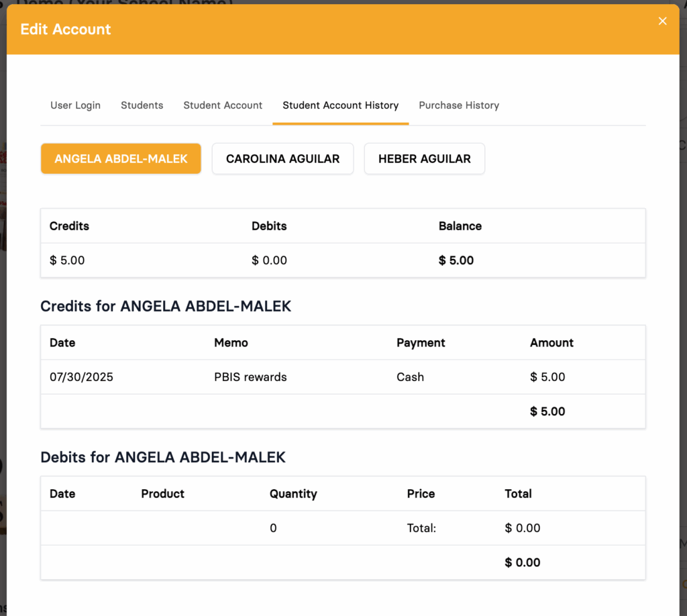Viewport: 687px width, 616px height.
Task: Click the Payment column header
Action: click(421, 343)
